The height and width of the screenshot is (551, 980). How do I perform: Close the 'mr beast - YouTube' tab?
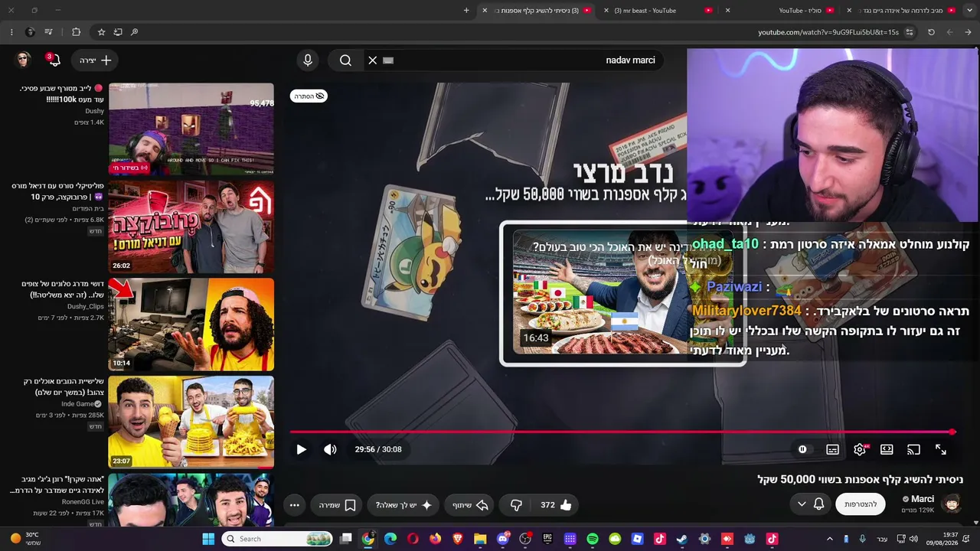point(606,11)
